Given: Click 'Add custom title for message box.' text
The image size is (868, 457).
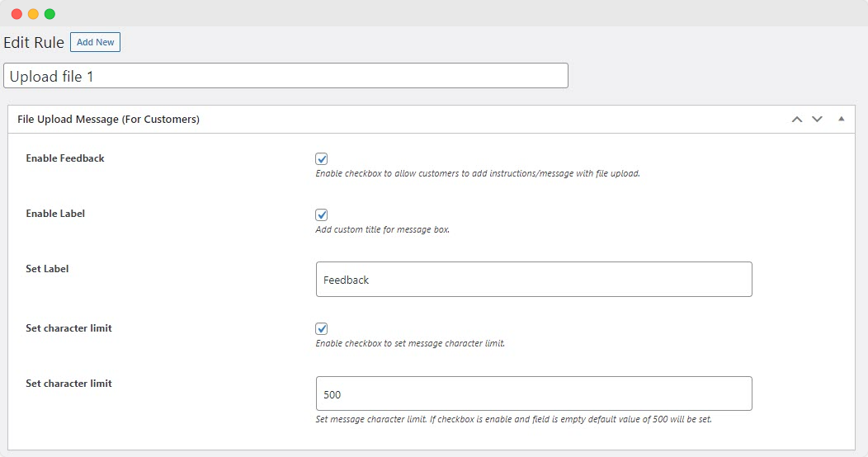Looking at the screenshot, I should pyautogui.click(x=383, y=229).
